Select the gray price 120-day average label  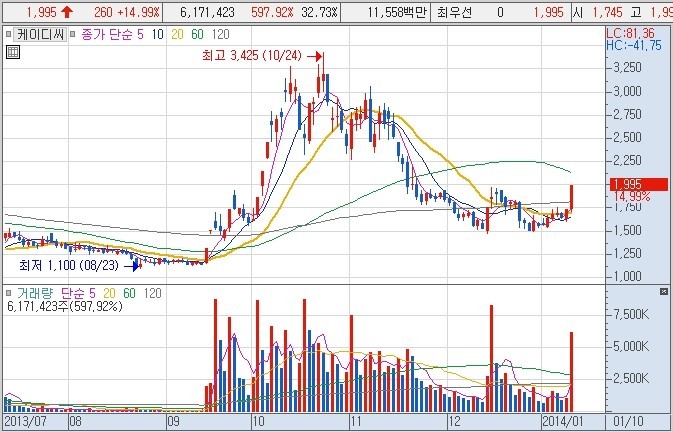221,34
